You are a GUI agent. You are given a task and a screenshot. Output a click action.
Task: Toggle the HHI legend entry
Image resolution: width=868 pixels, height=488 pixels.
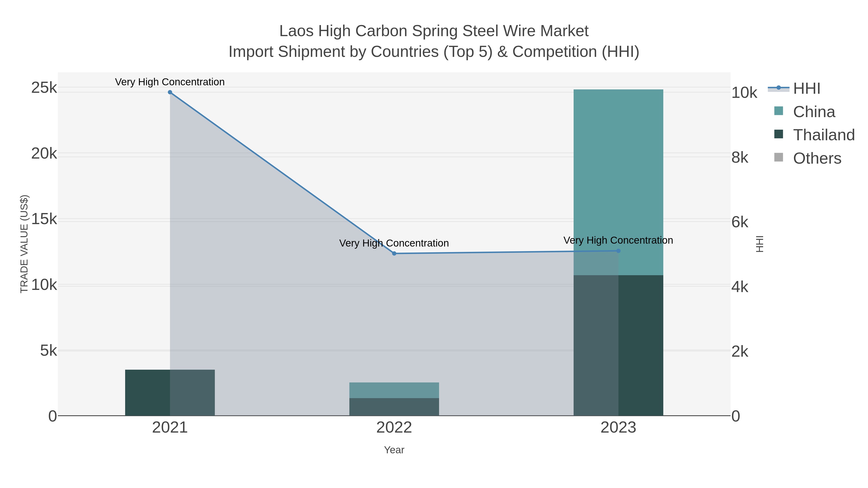pos(794,88)
